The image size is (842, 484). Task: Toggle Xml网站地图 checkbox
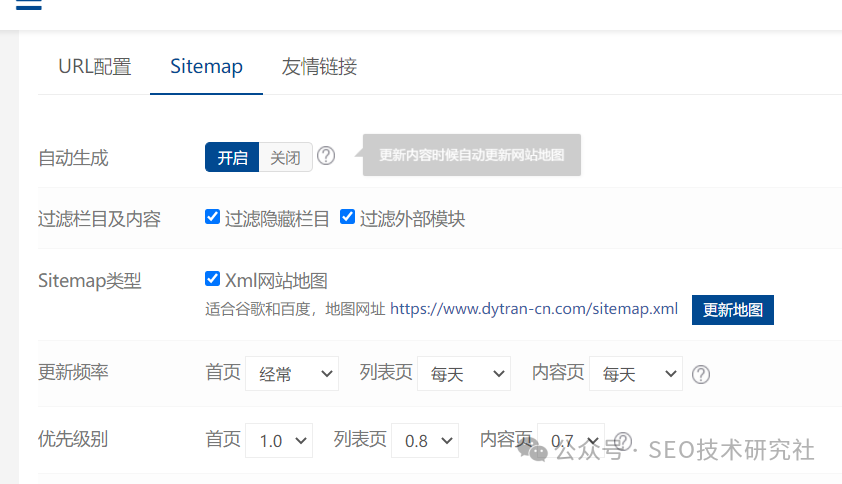point(213,279)
